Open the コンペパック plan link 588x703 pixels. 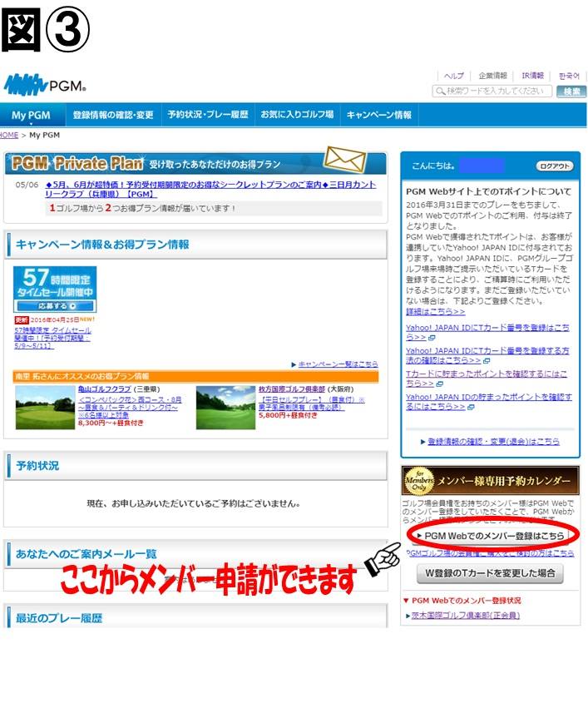[130, 407]
